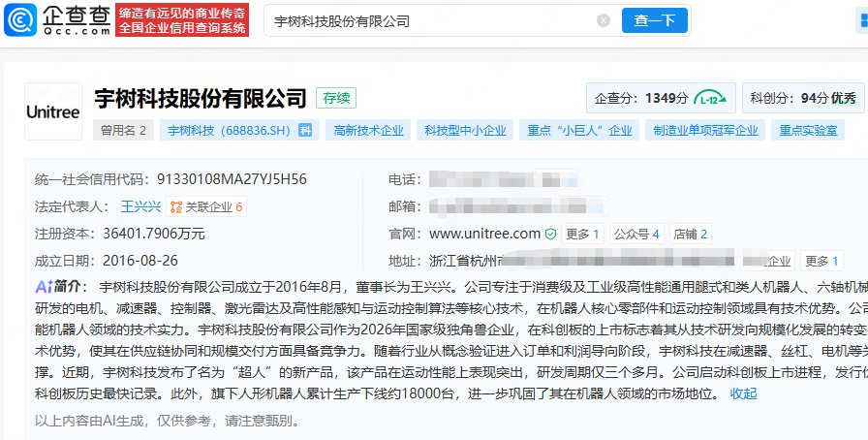Expand 更多 1 next to the website
Screen dimensions: 868x440
click(x=582, y=234)
